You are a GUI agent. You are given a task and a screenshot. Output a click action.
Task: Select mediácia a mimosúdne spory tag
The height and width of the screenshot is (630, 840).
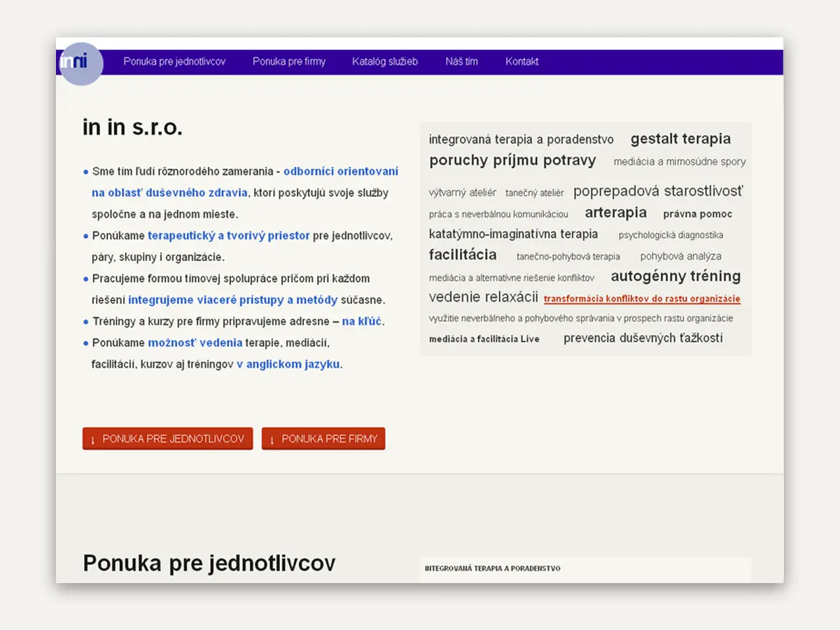click(680, 162)
